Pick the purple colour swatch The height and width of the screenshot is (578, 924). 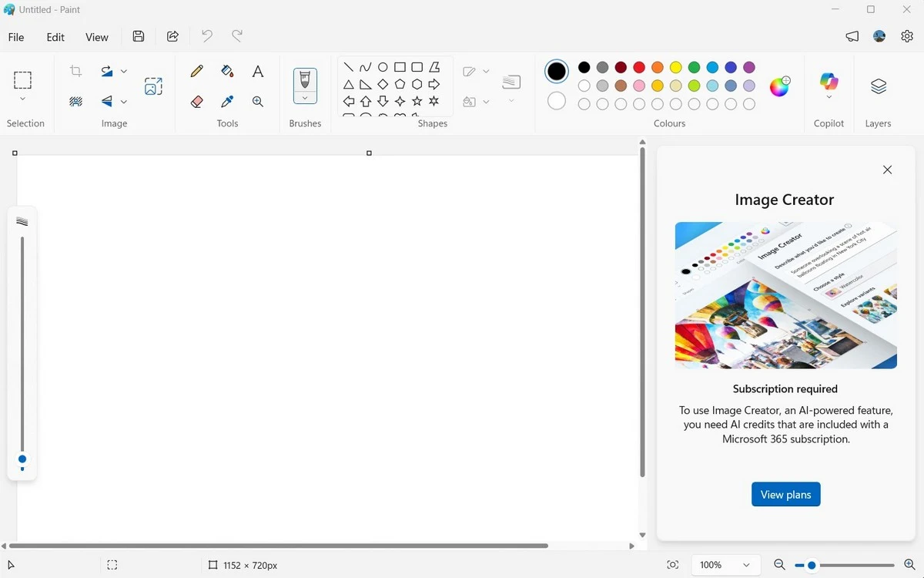(749, 68)
